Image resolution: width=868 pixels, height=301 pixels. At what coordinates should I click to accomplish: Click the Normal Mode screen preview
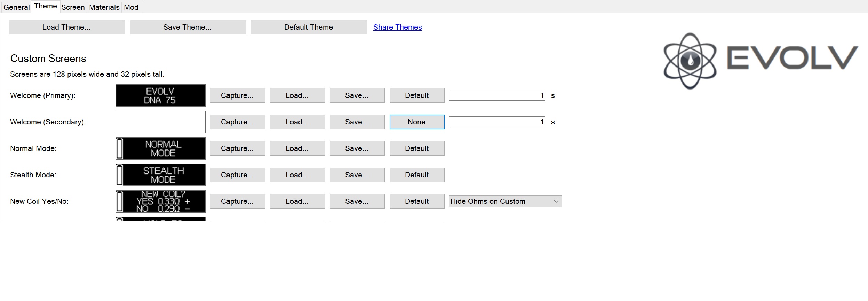tap(160, 148)
